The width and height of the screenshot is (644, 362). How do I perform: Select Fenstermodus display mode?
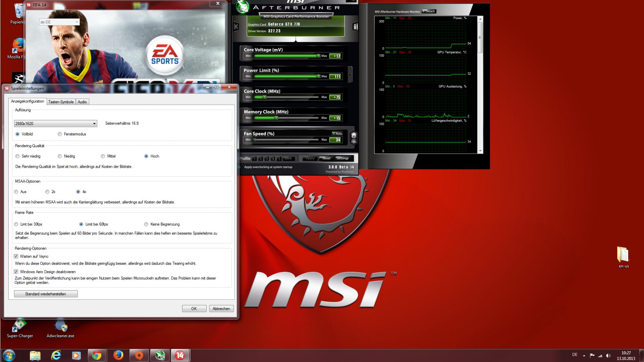[x=60, y=134]
